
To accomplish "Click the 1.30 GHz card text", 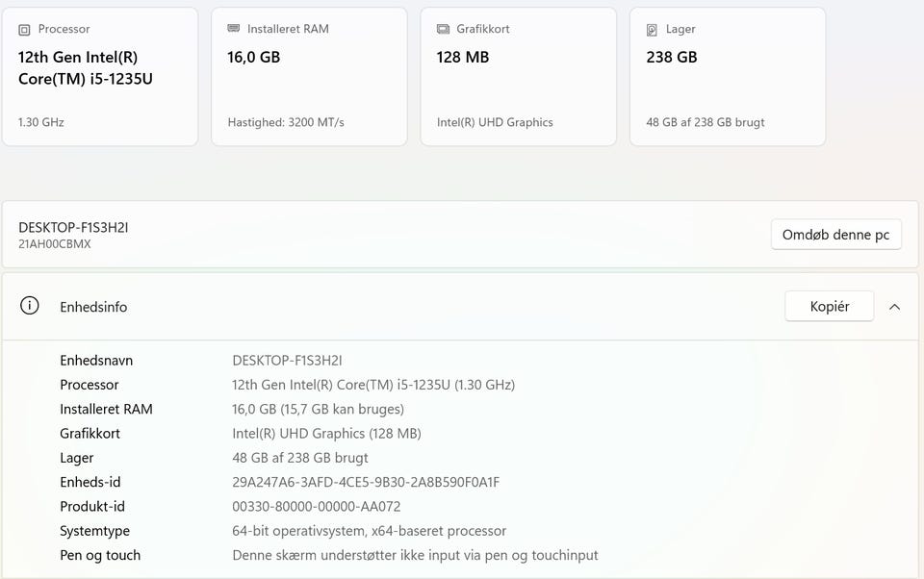I will 41,122.
